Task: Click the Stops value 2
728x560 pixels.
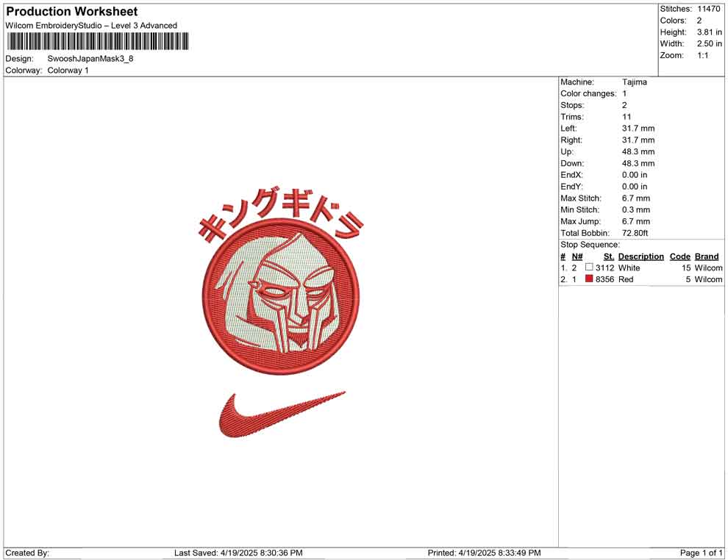Action: coord(624,105)
